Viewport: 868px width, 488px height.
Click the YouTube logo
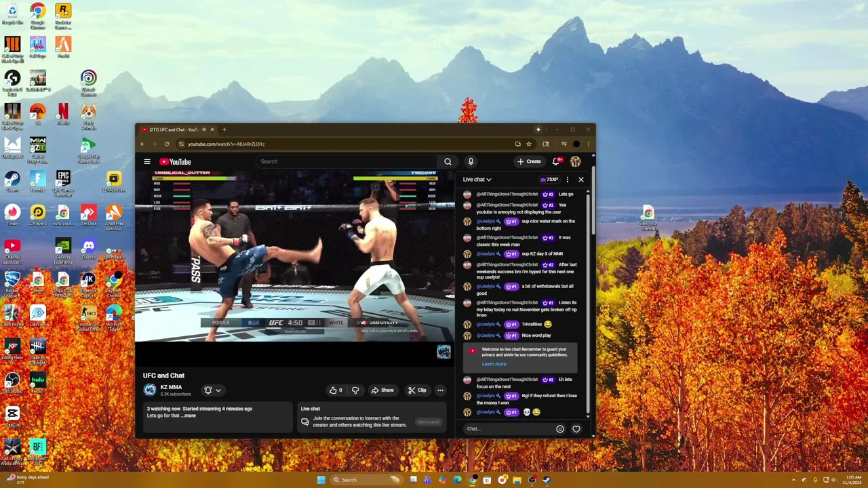tap(176, 161)
